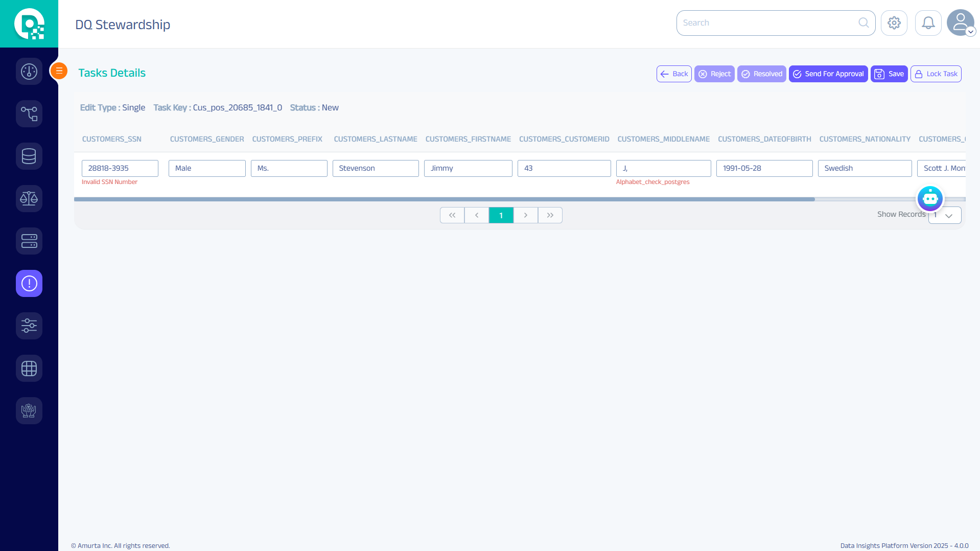The width and height of the screenshot is (980, 551).
Task: Click Lock Task button
Action: pyautogui.click(x=936, y=74)
